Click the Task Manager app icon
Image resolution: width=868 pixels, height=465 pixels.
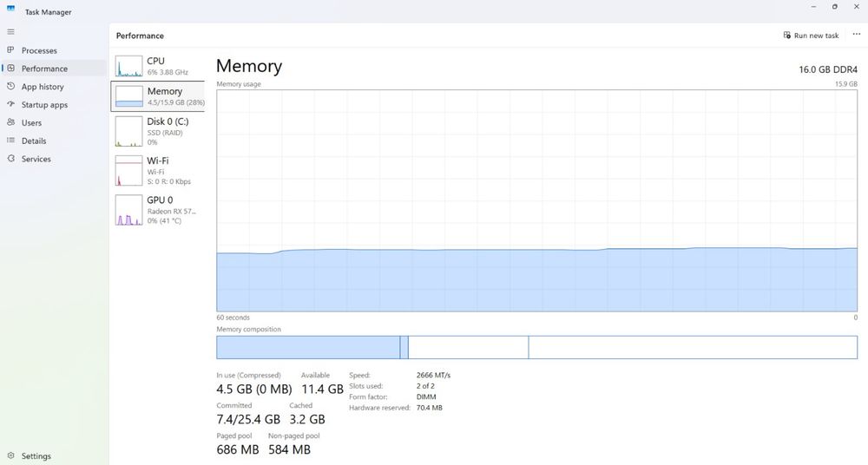11,8
